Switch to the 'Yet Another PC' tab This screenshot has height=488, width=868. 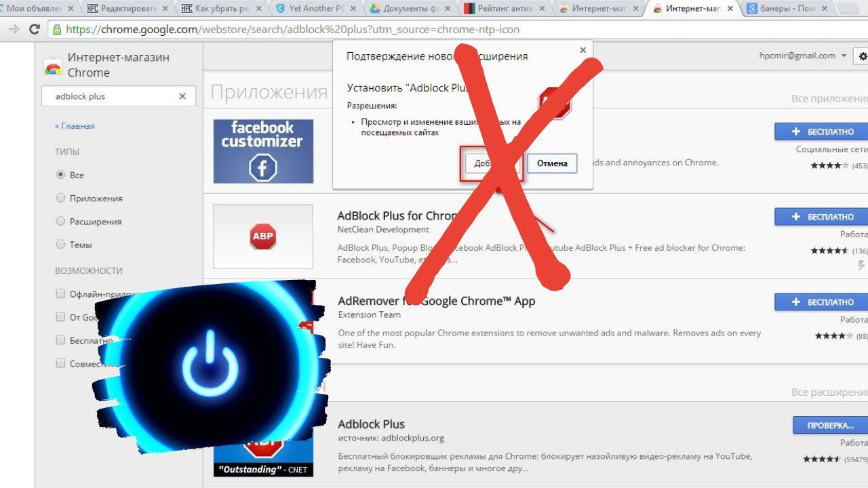point(315,9)
